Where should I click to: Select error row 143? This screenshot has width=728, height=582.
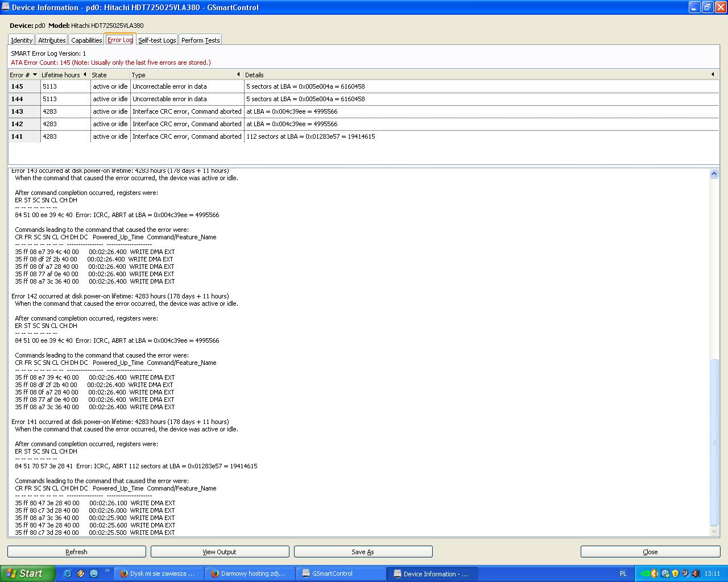point(363,111)
